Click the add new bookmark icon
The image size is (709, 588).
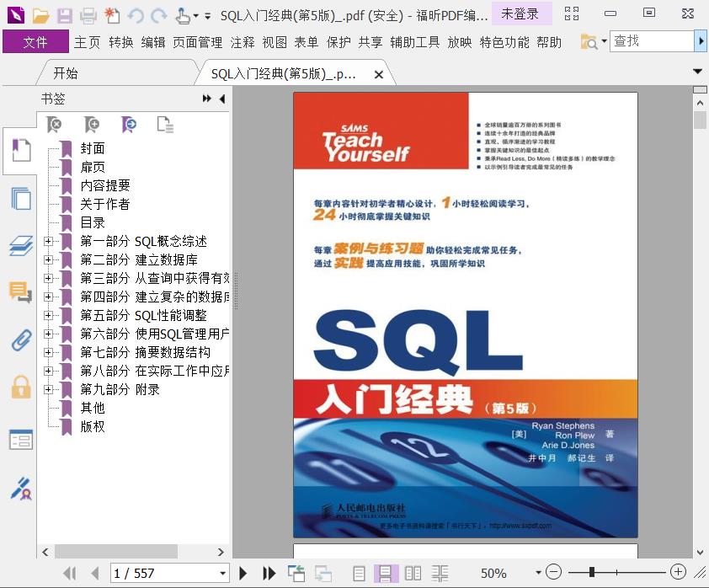point(91,125)
